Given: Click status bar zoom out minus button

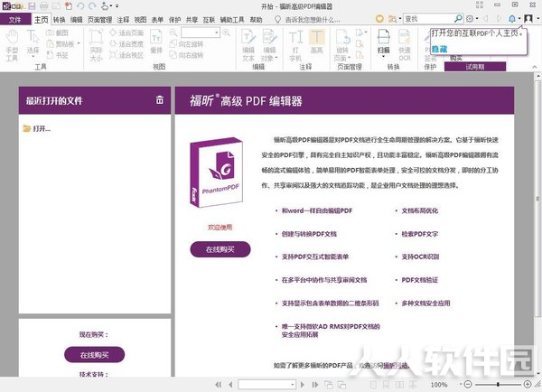Looking at the screenshot, I should point(468,384).
